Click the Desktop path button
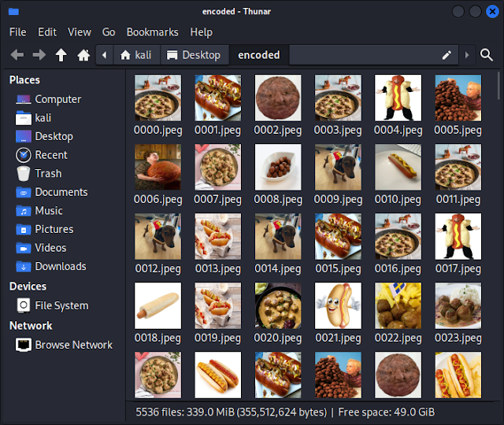Viewport: 504px width, 425px height. 195,55
